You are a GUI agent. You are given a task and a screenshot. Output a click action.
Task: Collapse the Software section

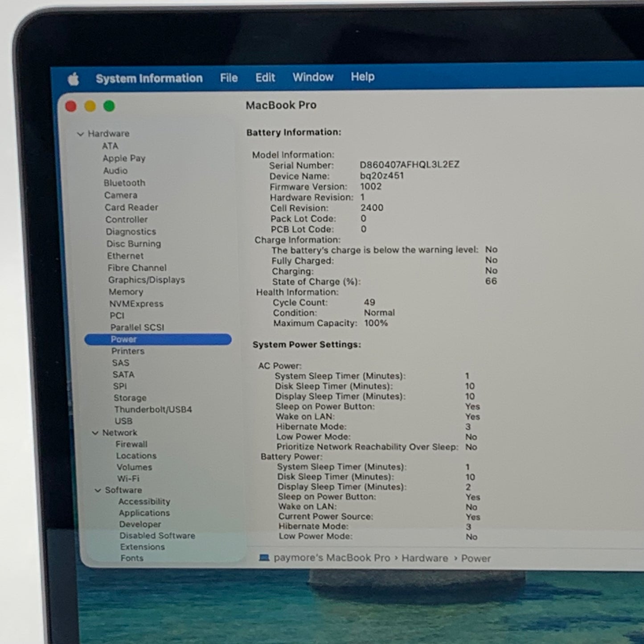click(x=98, y=490)
